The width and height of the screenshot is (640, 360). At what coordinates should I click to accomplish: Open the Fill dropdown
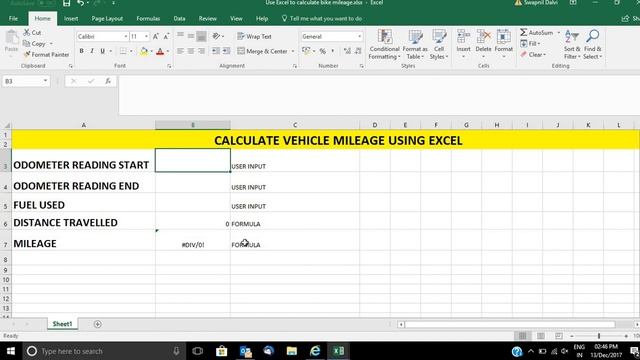[530, 43]
